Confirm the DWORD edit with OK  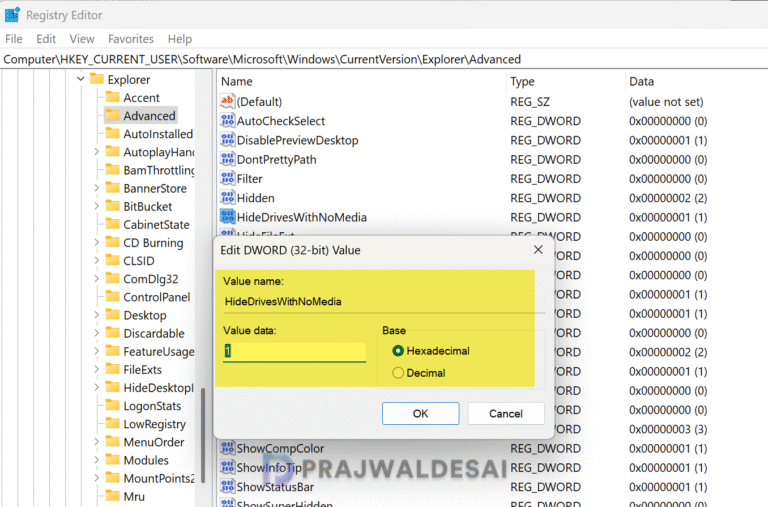point(420,413)
